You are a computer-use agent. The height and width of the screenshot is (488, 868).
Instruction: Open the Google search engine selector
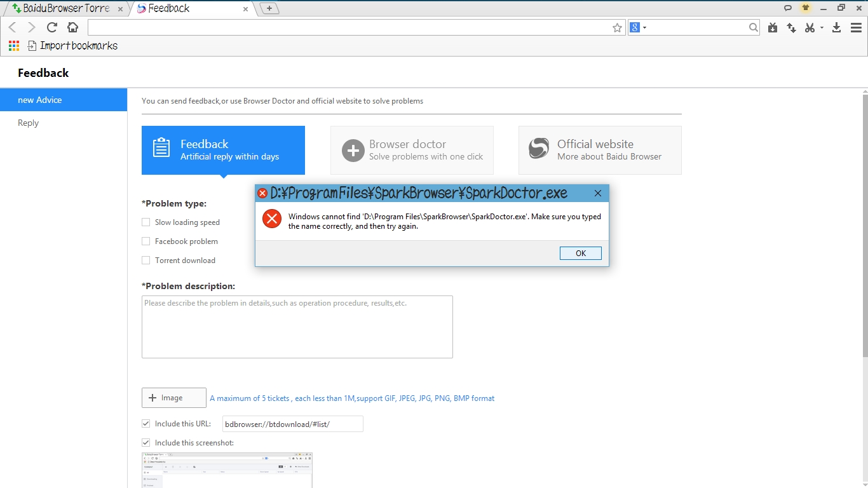(x=638, y=27)
